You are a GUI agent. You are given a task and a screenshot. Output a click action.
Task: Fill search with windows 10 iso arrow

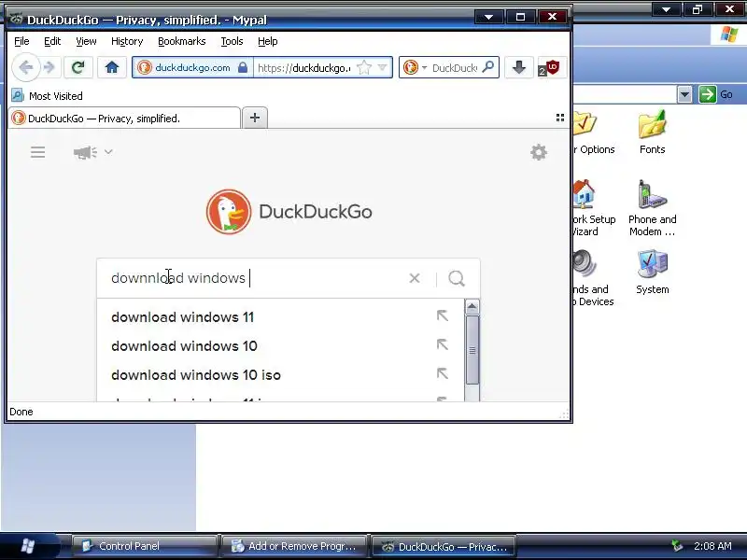point(443,374)
